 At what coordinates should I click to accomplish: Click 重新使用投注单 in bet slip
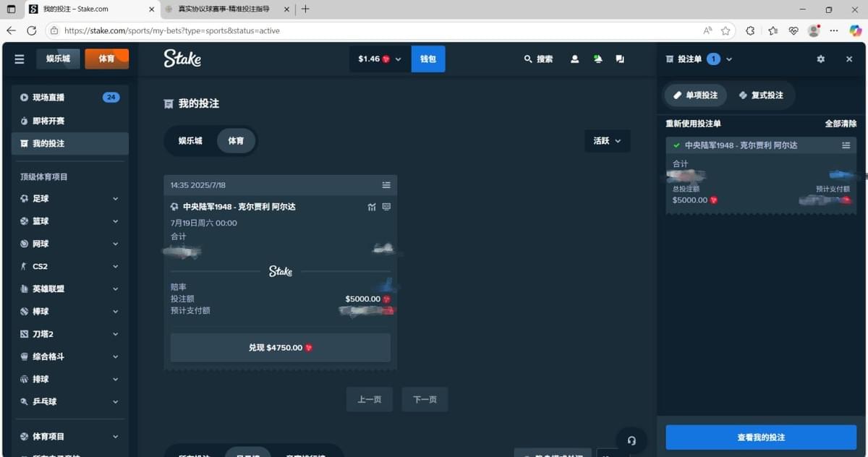(693, 124)
